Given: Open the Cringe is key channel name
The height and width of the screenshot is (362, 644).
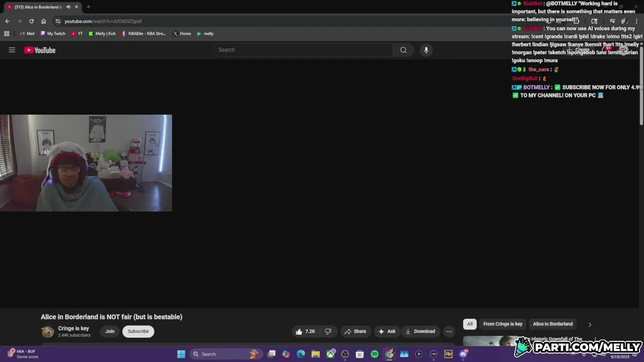Looking at the screenshot, I should (x=73, y=328).
